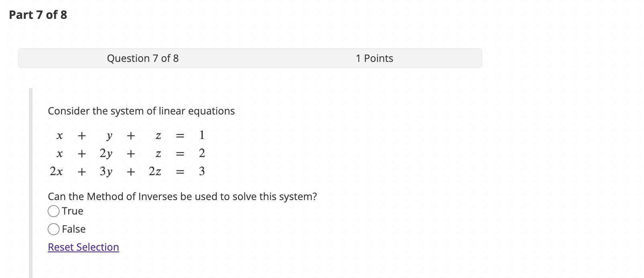Click the True label text
Image resolution: width=644 pixels, height=278 pixels.
(x=72, y=211)
